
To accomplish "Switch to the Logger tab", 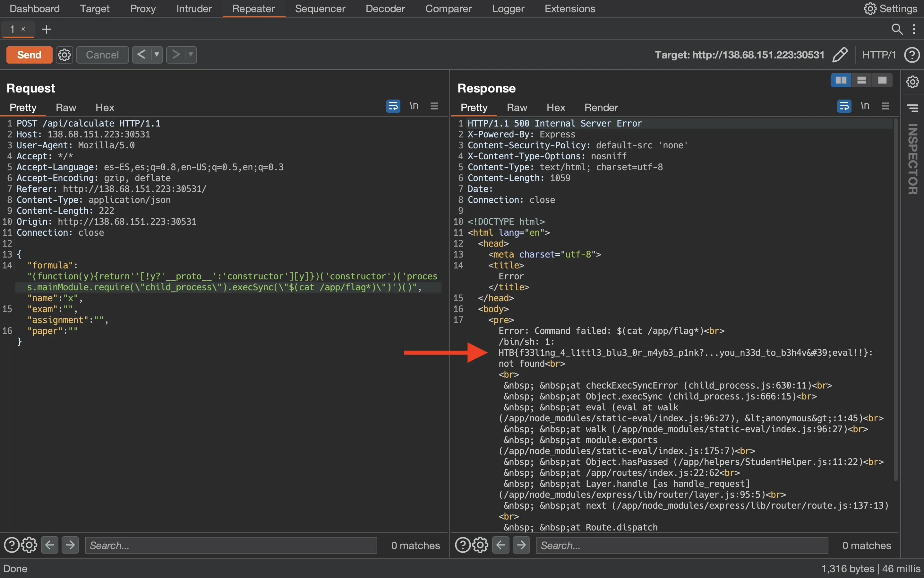I will (x=508, y=8).
